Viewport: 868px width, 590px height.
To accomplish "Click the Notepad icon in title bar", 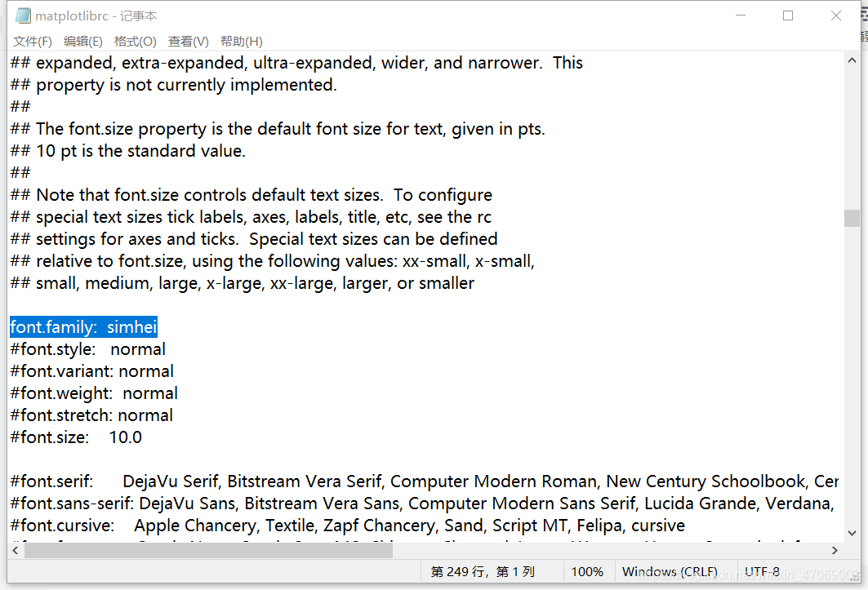I will coord(23,16).
